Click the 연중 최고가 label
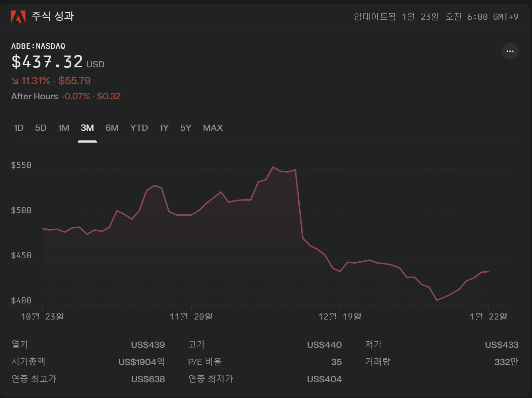532x398 pixels. tap(34, 379)
